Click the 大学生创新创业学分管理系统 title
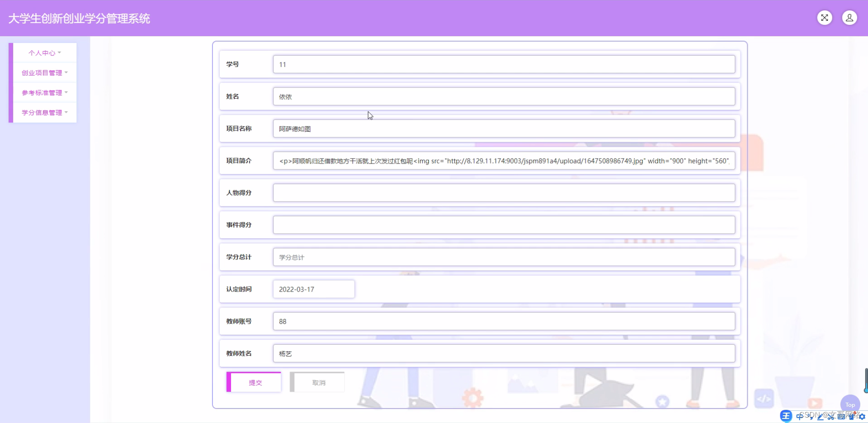Screen dimensions: 868x423 coord(79,18)
